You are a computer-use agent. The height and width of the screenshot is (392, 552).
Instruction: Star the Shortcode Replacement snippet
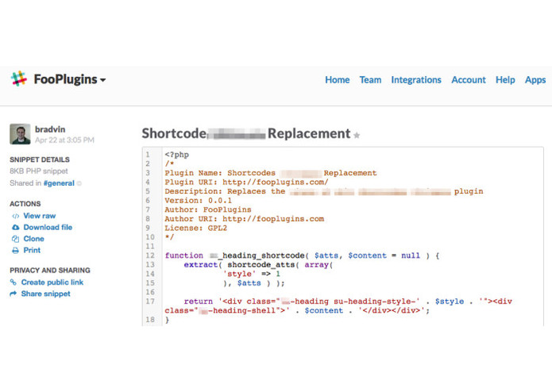[x=357, y=135]
